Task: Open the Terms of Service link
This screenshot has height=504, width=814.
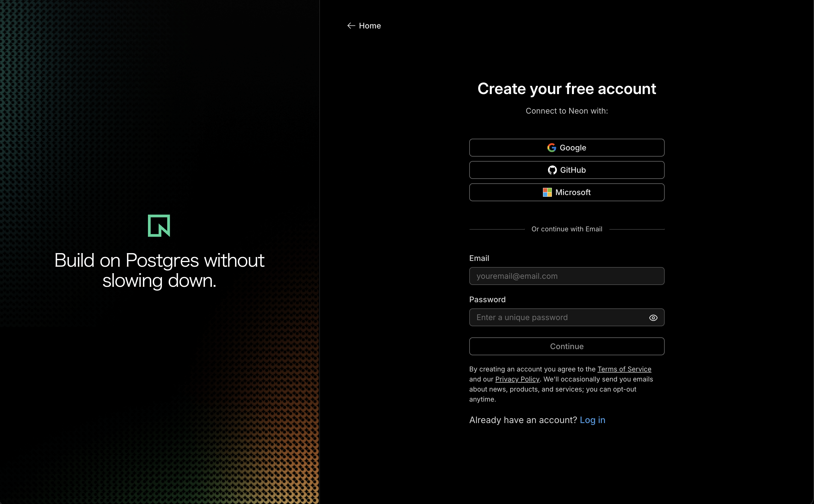Action: [x=624, y=369]
